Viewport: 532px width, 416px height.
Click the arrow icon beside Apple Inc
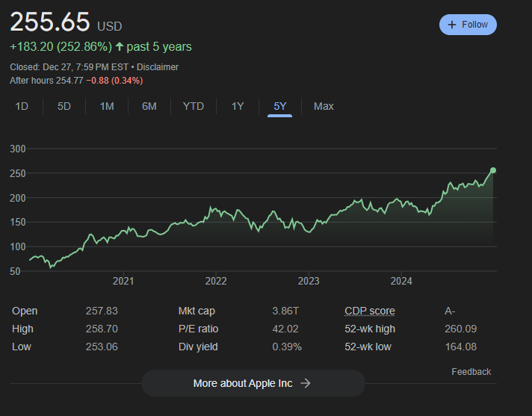(306, 383)
